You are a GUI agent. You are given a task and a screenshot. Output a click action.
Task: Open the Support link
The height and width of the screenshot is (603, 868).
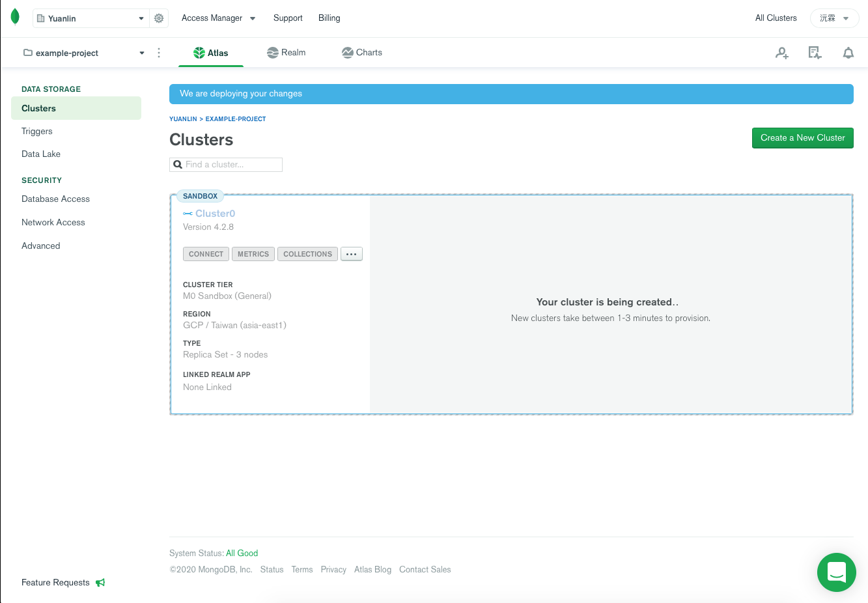[x=288, y=18]
